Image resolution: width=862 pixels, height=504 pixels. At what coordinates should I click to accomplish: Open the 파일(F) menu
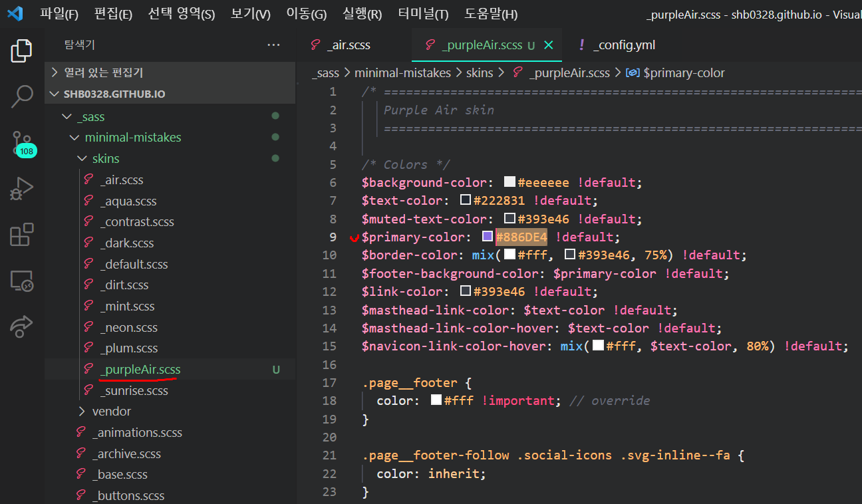point(59,14)
